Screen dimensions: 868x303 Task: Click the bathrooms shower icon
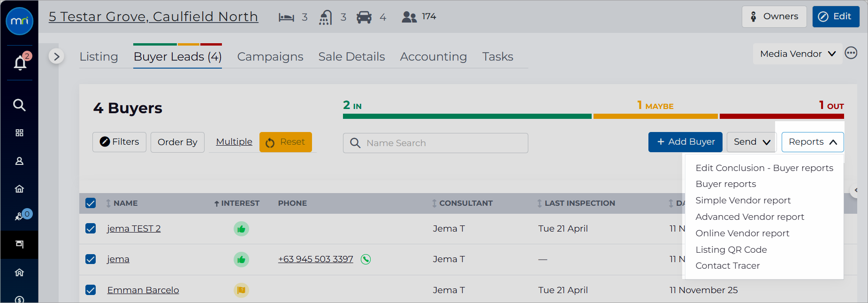(x=326, y=17)
